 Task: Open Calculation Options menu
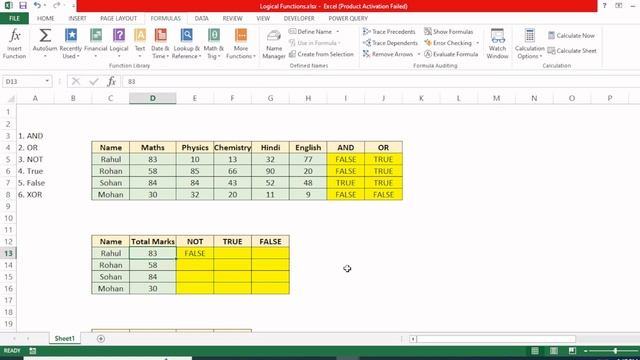pos(529,44)
